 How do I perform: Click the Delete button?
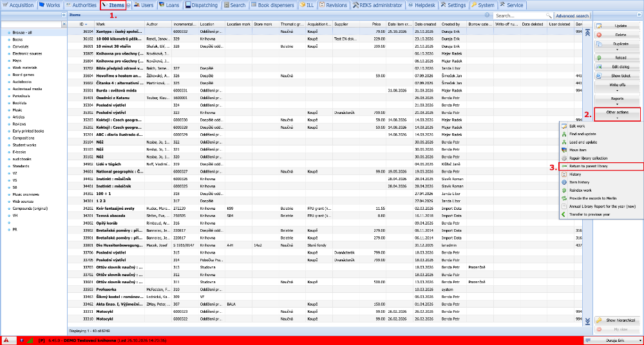click(618, 35)
